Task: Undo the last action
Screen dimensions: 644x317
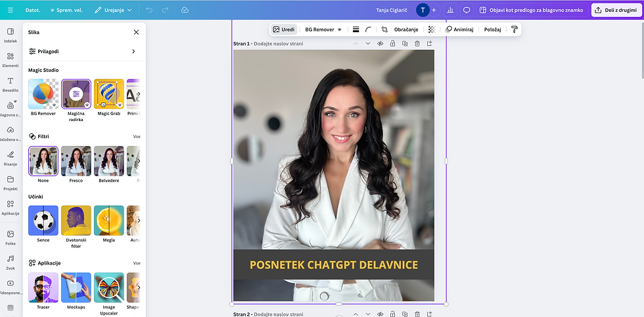Action: pyautogui.click(x=150, y=10)
